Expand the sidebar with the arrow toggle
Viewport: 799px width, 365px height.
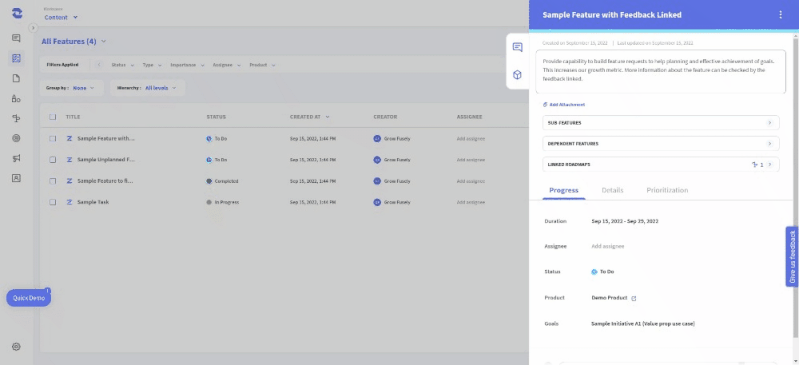point(33,28)
